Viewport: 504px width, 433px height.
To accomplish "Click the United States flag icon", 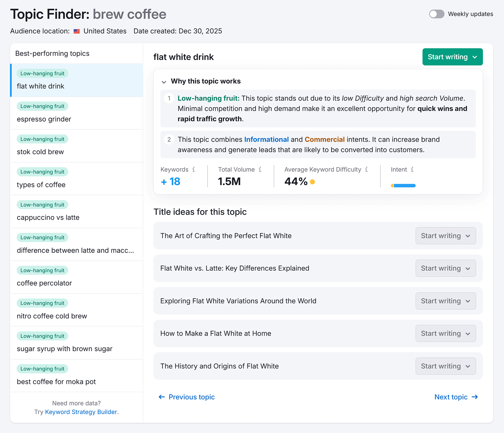I will pyautogui.click(x=77, y=31).
